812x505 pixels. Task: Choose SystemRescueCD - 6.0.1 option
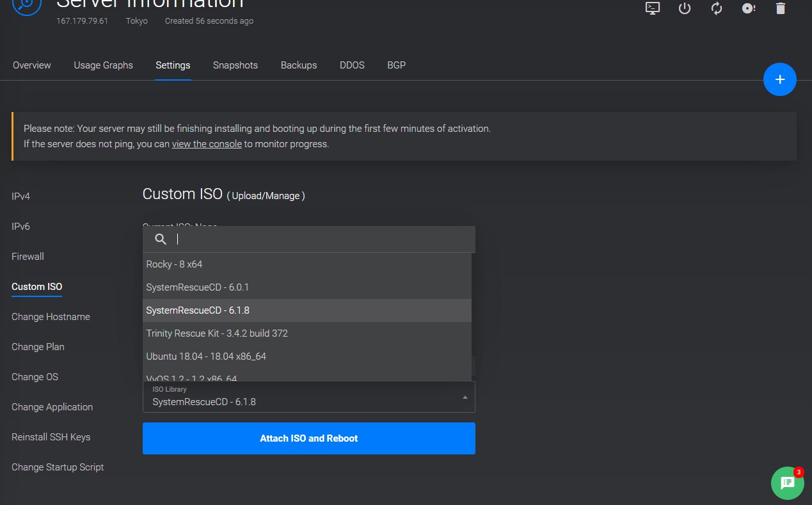[307, 287]
